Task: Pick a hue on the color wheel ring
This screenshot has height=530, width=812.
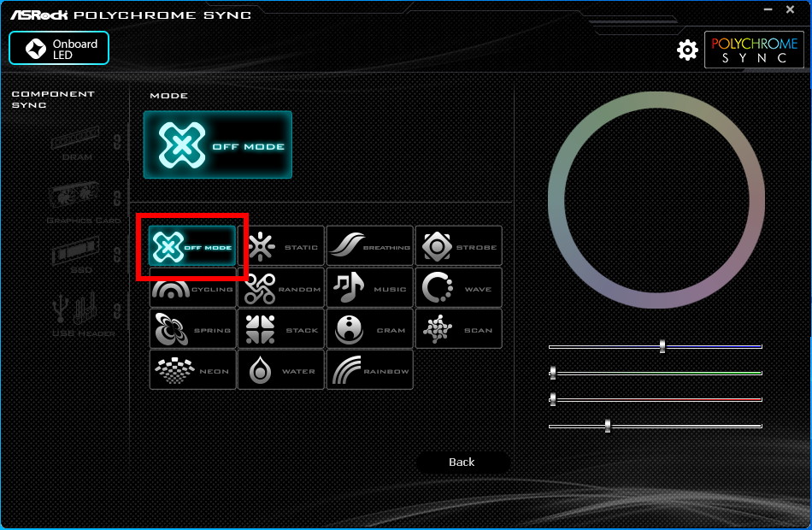Action: click(656, 100)
